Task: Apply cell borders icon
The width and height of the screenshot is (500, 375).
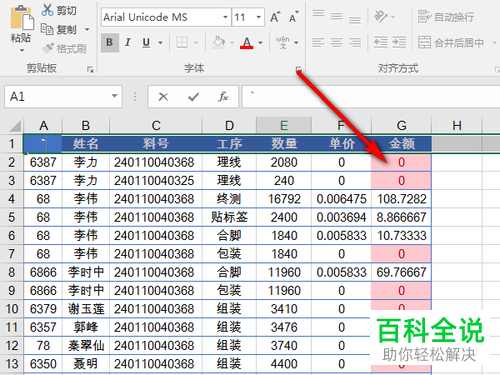Action: click(x=182, y=43)
